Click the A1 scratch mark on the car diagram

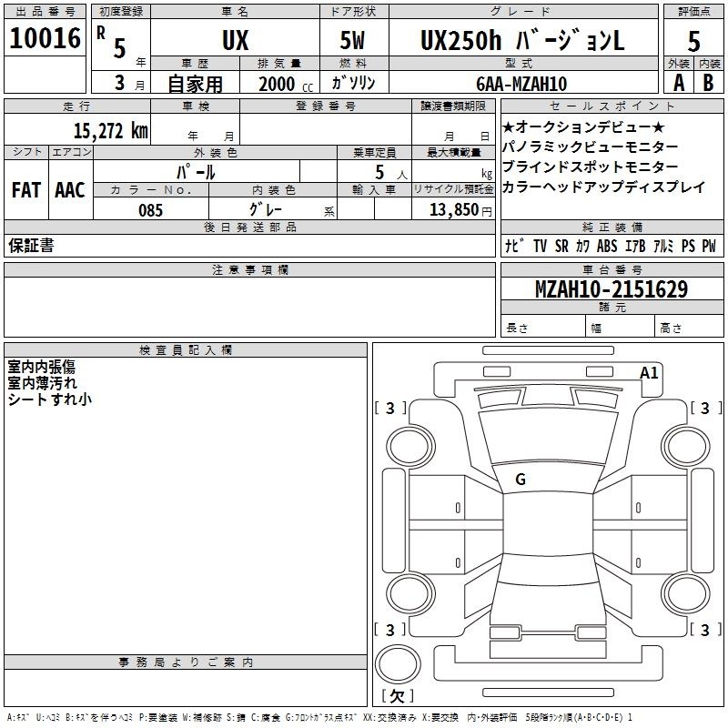(649, 372)
